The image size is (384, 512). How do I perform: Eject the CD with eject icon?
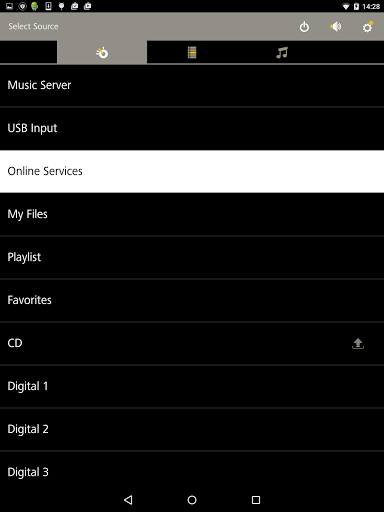point(358,343)
